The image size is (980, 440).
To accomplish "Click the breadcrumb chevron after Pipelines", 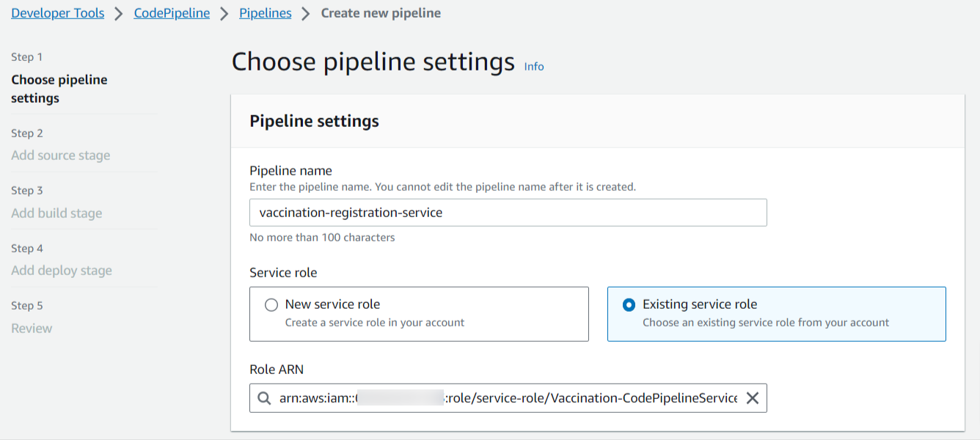I will (x=306, y=14).
